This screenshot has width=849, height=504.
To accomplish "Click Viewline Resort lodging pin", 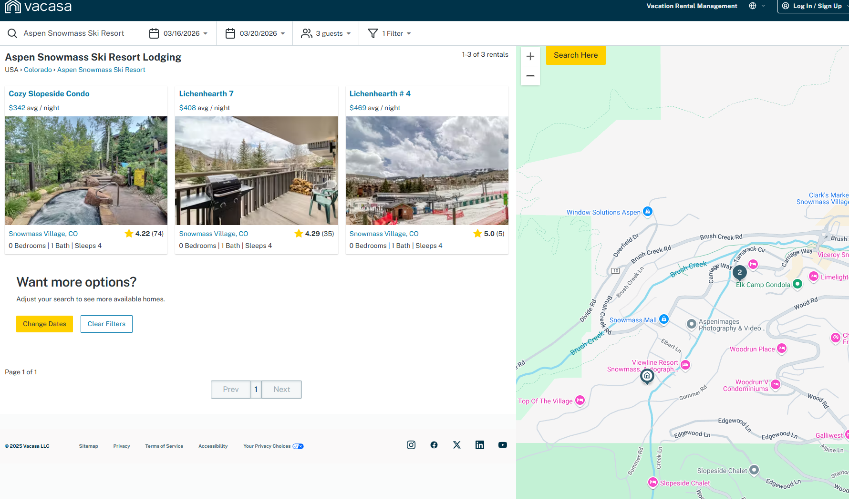I will [x=685, y=365].
